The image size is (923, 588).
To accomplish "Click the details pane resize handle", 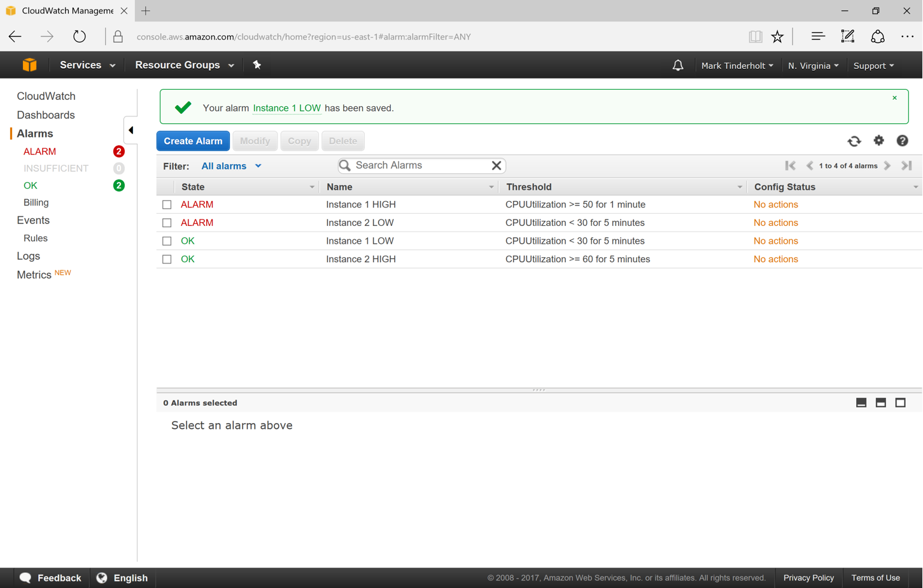I will click(x=539, y=390).
